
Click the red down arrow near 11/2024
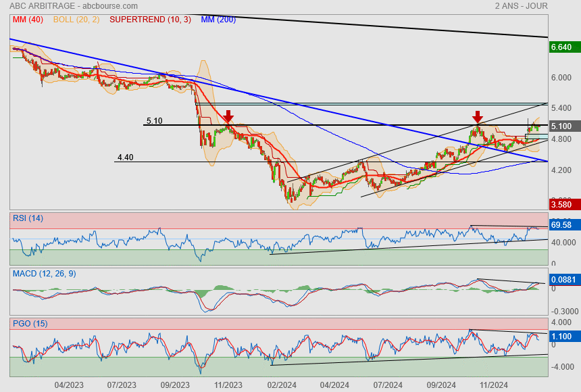click(477, 116)
